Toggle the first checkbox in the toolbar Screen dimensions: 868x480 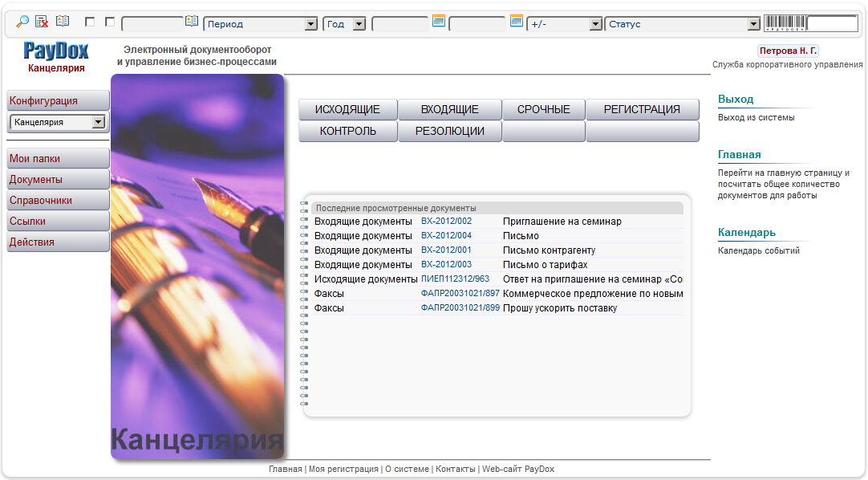point(90,22)
